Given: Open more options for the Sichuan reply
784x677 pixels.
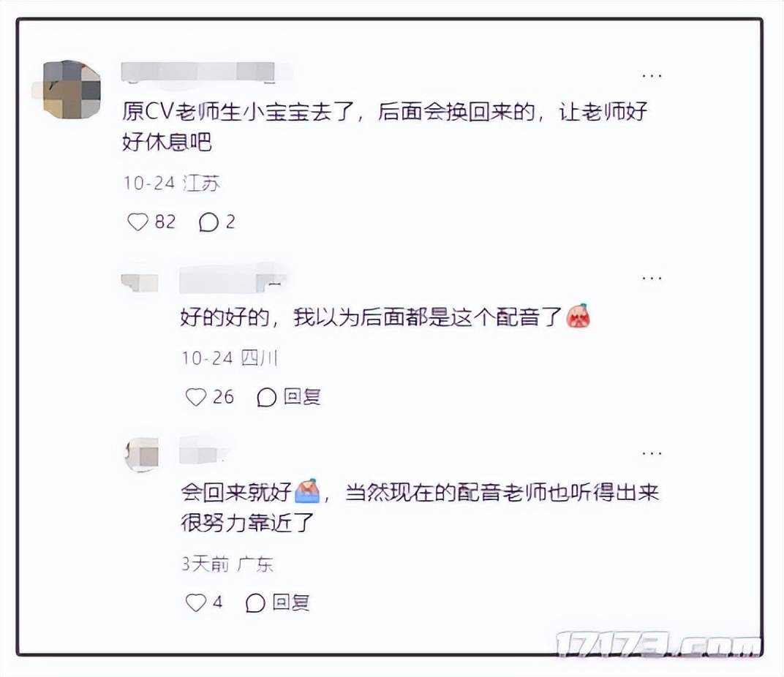Looking at the screenshot, I should (652, 278).
